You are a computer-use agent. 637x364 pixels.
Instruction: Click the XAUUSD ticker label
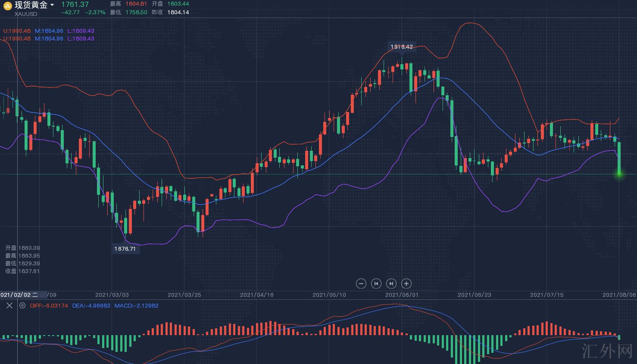(x=26, y=14)
